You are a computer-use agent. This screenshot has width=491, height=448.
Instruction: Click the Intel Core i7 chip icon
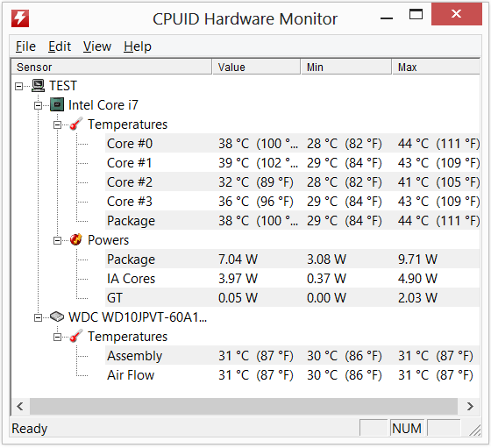57,105
